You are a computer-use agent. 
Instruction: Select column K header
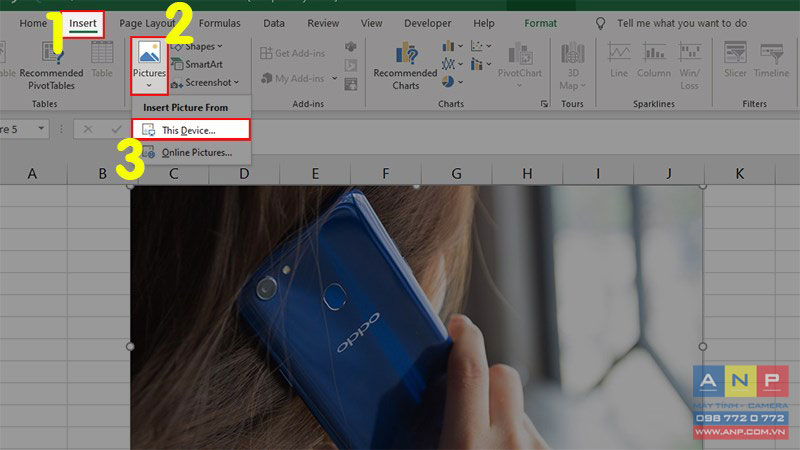739,173
